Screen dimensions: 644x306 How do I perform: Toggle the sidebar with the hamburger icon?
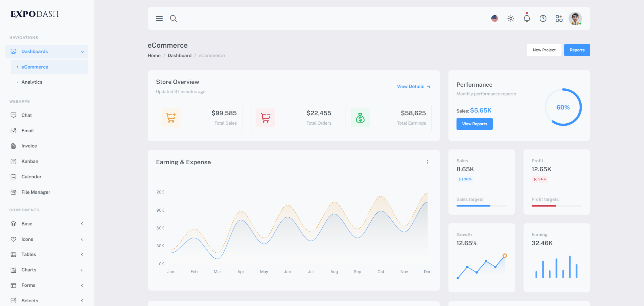click(x=159, y=18)
